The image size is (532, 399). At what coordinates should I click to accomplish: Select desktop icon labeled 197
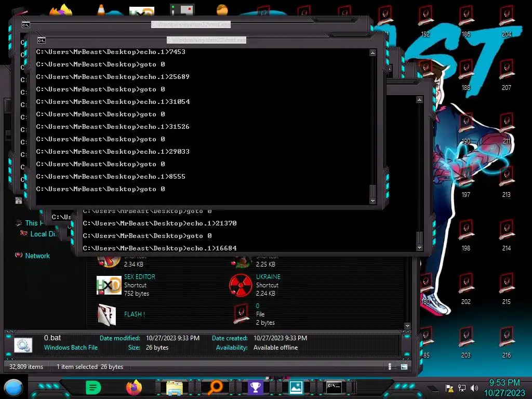coord(466,181)
